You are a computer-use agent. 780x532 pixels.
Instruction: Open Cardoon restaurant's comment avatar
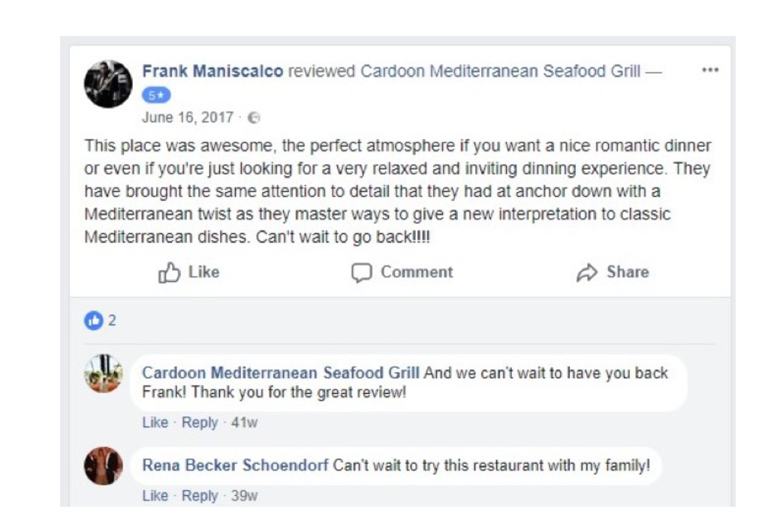click(x=104, y=374)
